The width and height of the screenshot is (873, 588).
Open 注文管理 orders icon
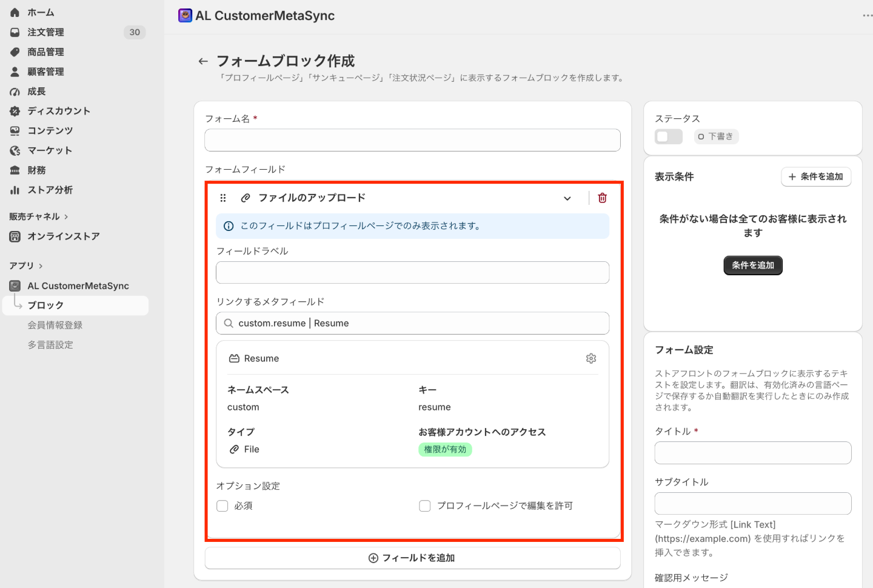[x=15, y=32]
